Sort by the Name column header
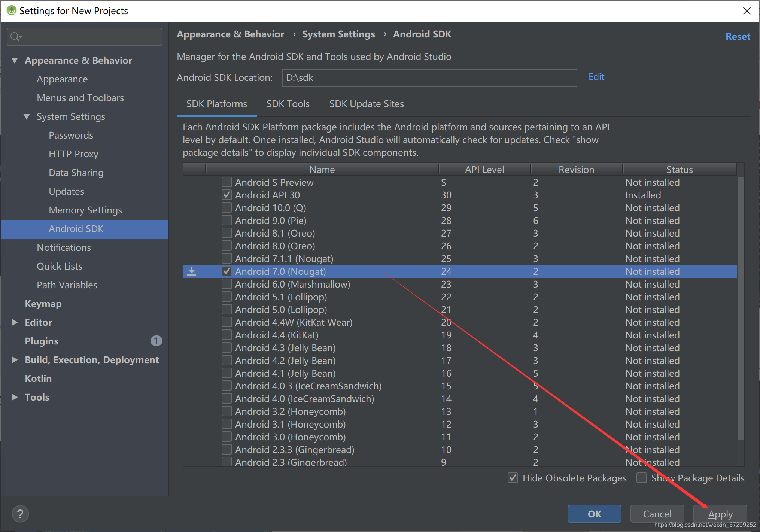The height and width of the screenshot is (532, 760). tap(322, 170)
